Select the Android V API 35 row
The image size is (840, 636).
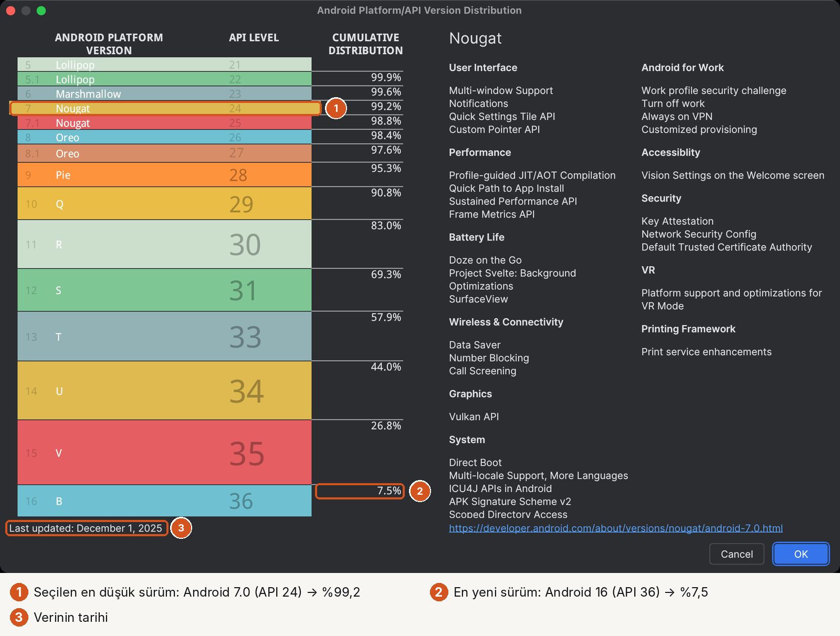point(164,453)
